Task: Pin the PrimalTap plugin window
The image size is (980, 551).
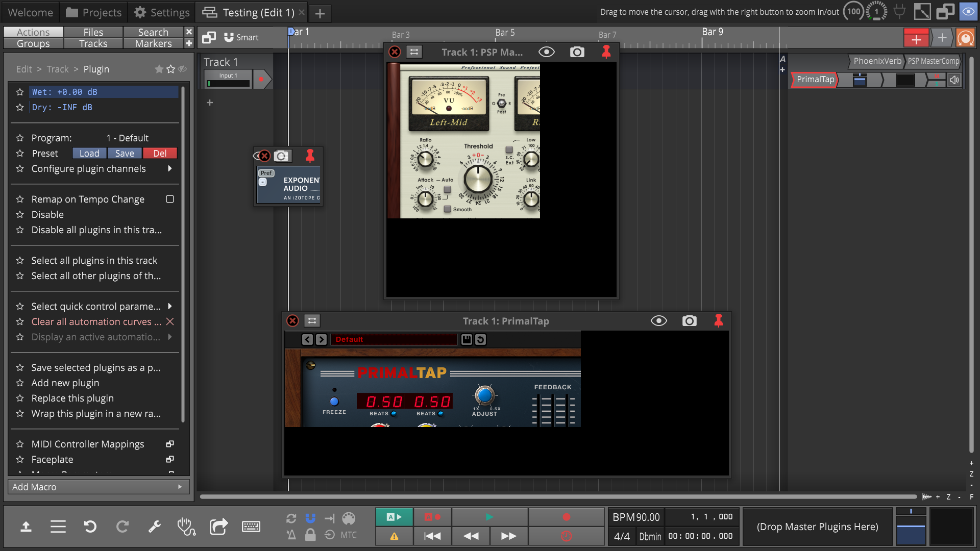Action: pyautogui.click(x=719, y=321)
